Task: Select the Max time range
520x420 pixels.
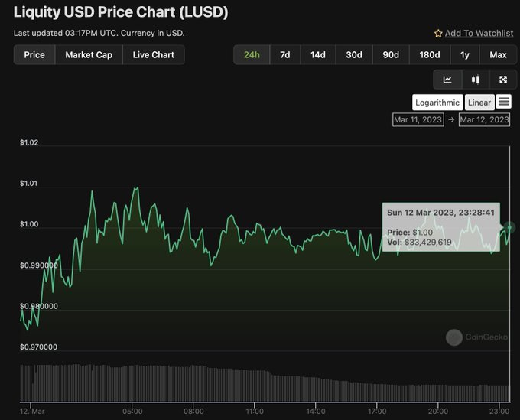Action: 498,55
